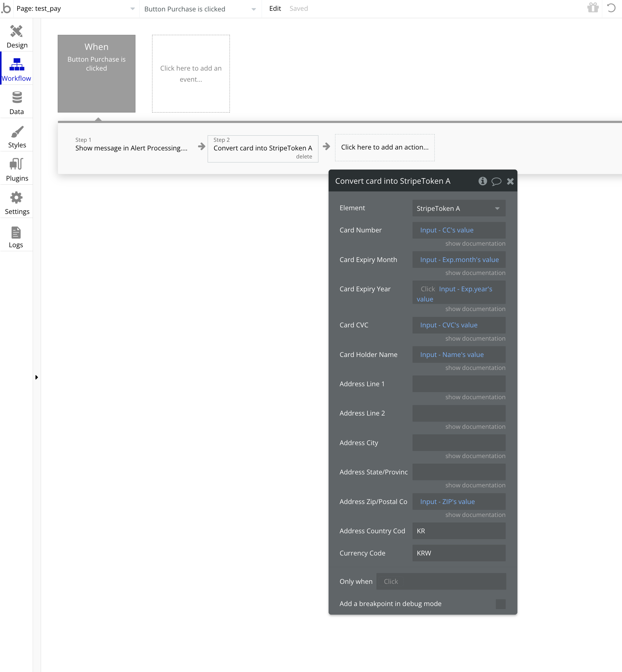The width and height of the screenshot is (622, 672).
Task: Click delete under Step 2
Action: coord(304,156)
